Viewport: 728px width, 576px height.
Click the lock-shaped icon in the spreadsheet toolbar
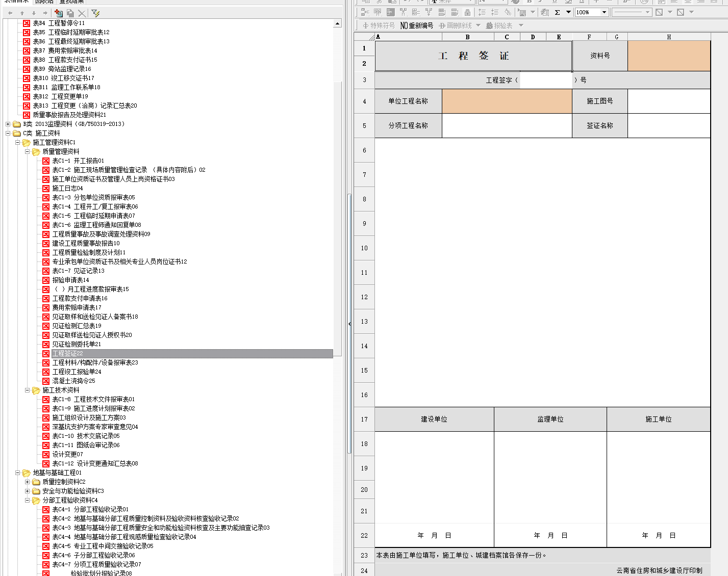pos(467,12)
